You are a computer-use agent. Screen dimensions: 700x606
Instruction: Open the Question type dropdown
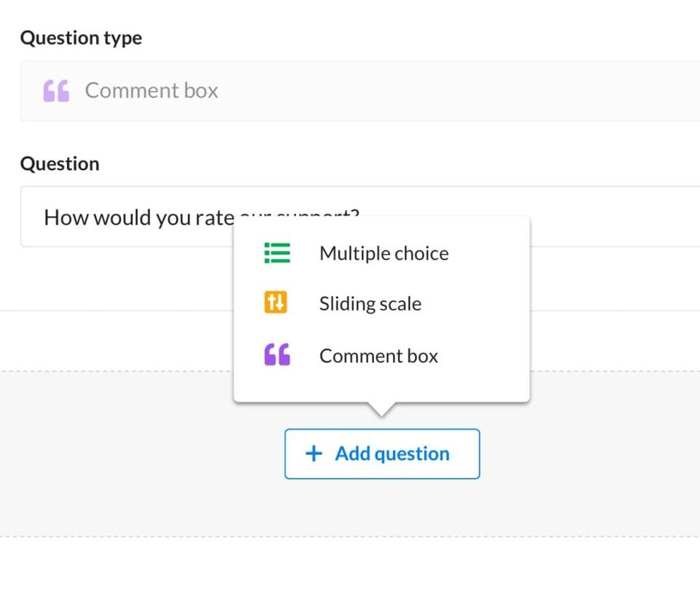tap(437, 91)
